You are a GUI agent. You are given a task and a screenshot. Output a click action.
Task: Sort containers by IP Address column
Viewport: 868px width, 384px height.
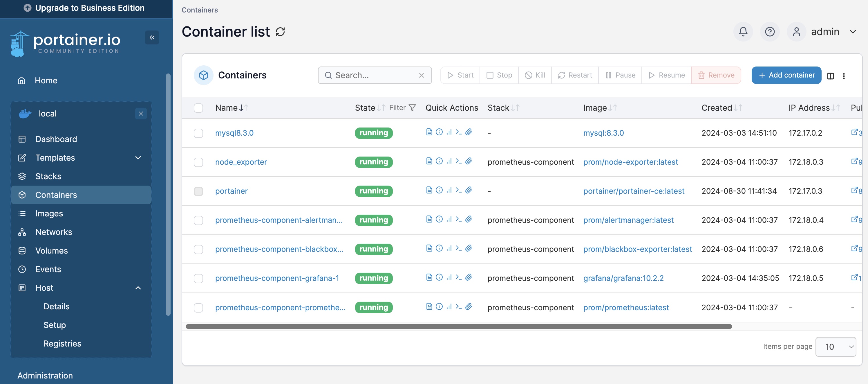point(814,108)
